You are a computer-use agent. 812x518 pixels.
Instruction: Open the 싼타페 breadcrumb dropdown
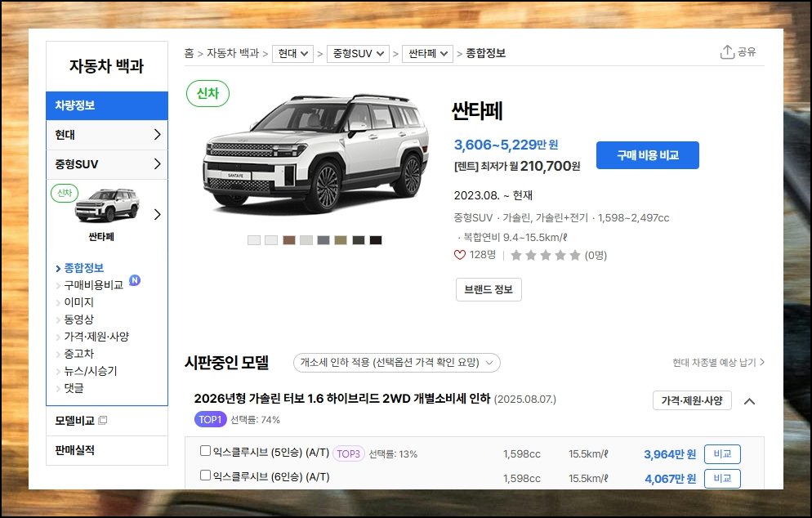(x=428, y=53)
